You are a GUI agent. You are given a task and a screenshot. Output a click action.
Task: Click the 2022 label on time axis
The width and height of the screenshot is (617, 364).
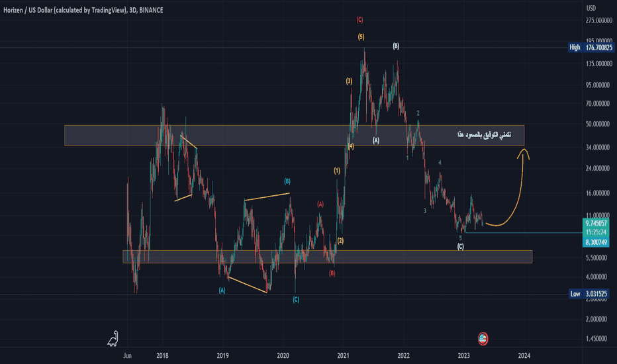point(403,356)
